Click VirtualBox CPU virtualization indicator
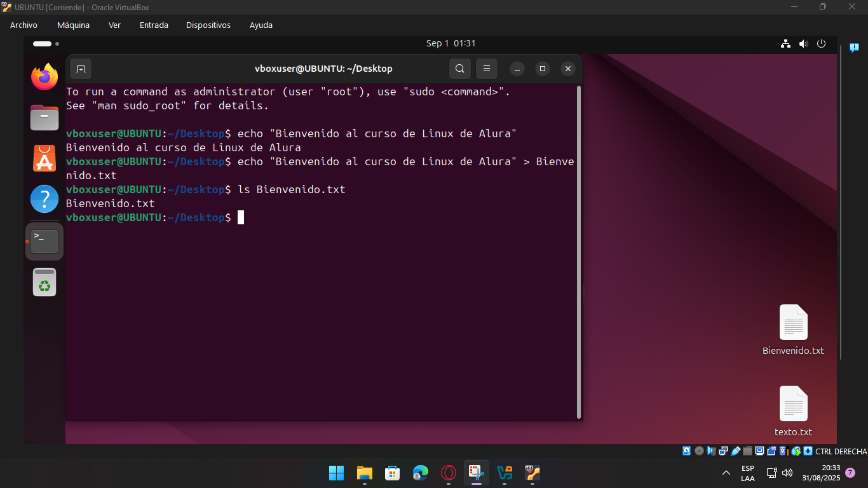868x488 pixels. tap(784, 451)
